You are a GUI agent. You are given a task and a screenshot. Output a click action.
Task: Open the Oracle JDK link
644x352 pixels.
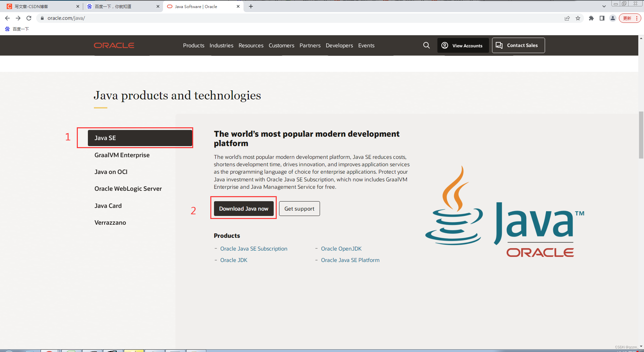click(x=234, y=260)
